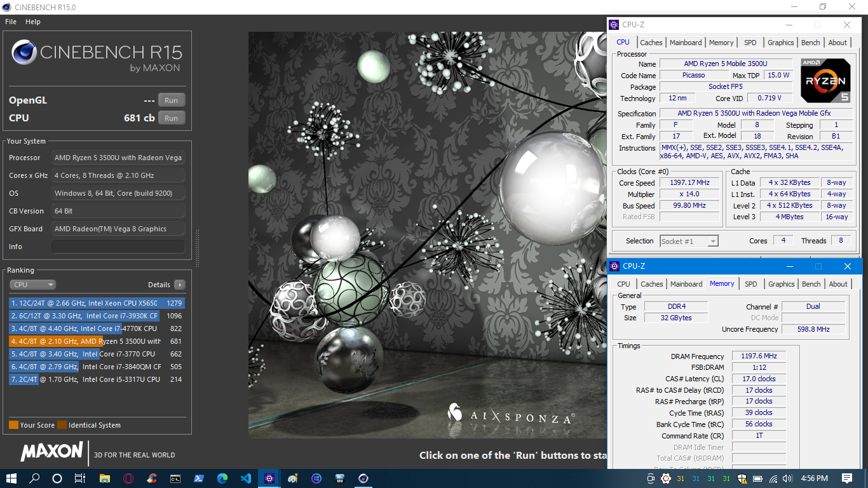This screenshot has width=868, height=488.
Task: Open Ranking Details arrow button
Action: 180,285
